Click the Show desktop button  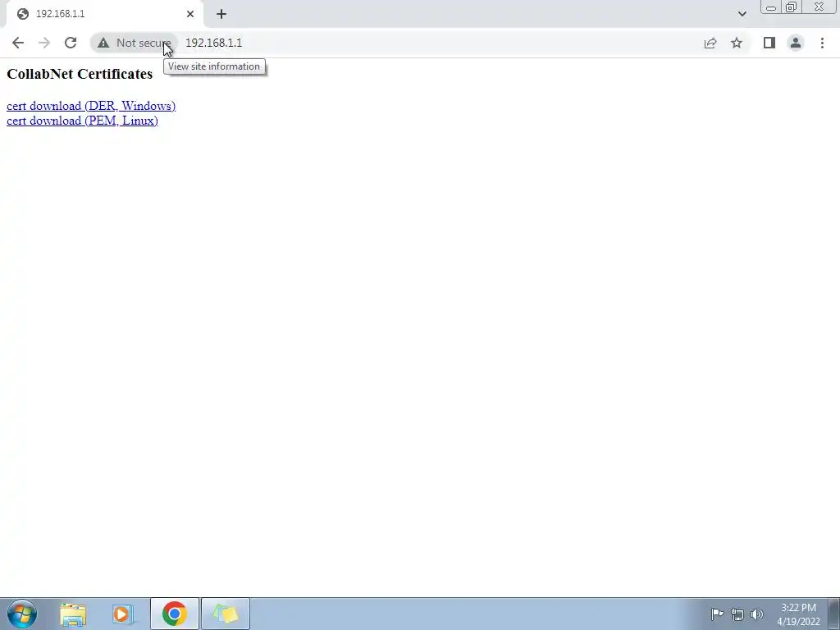point(834,614)
